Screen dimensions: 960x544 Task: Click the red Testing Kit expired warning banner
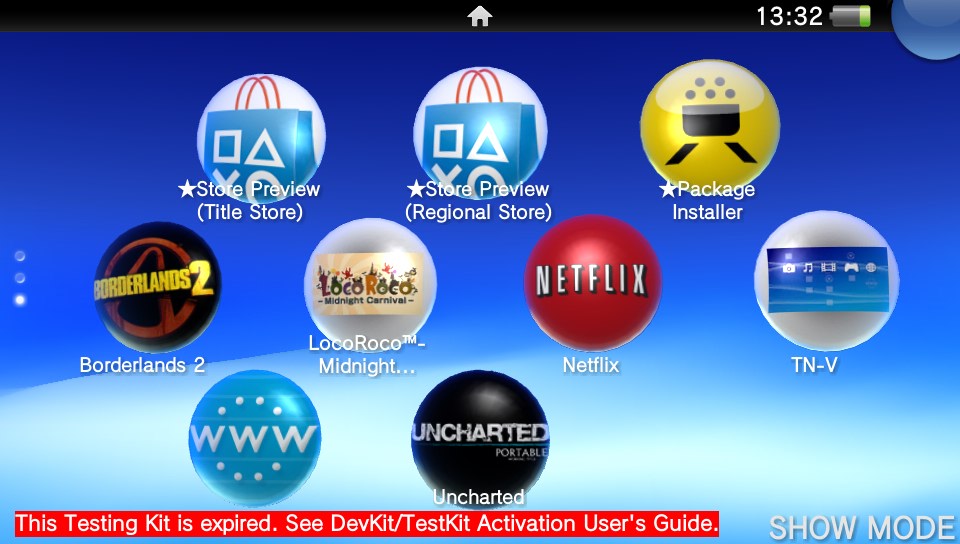(367, 524)
